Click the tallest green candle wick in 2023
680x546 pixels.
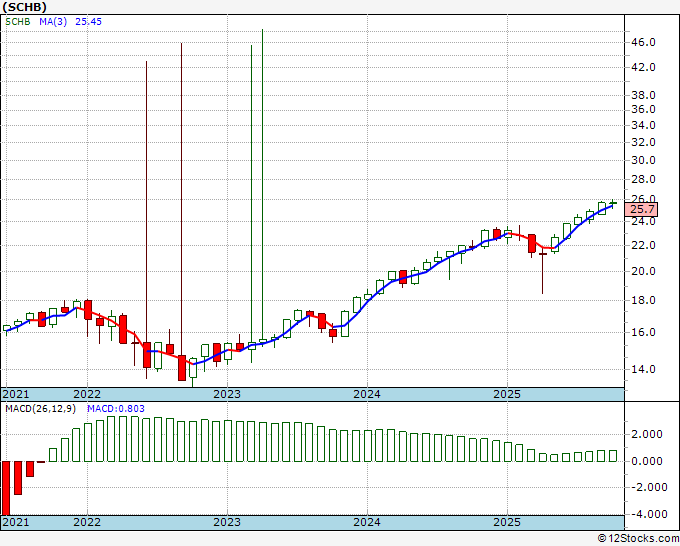tap(262, 184)
